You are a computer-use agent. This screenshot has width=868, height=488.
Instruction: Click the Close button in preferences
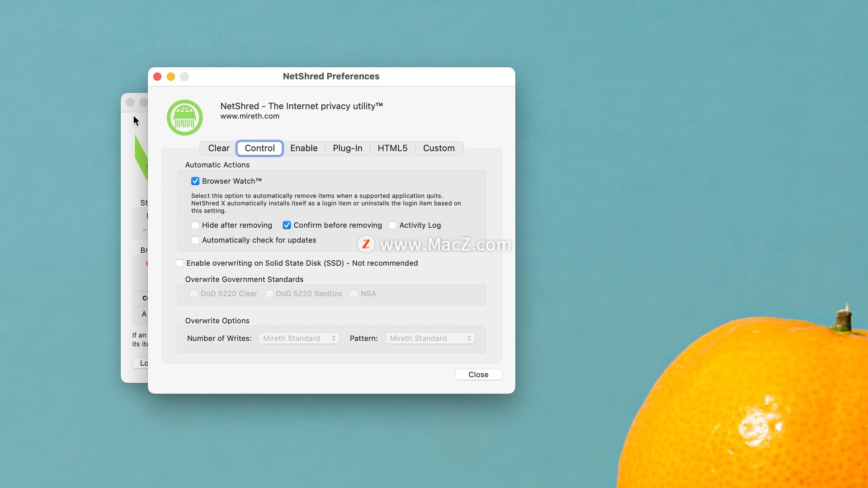coord(478,375)
